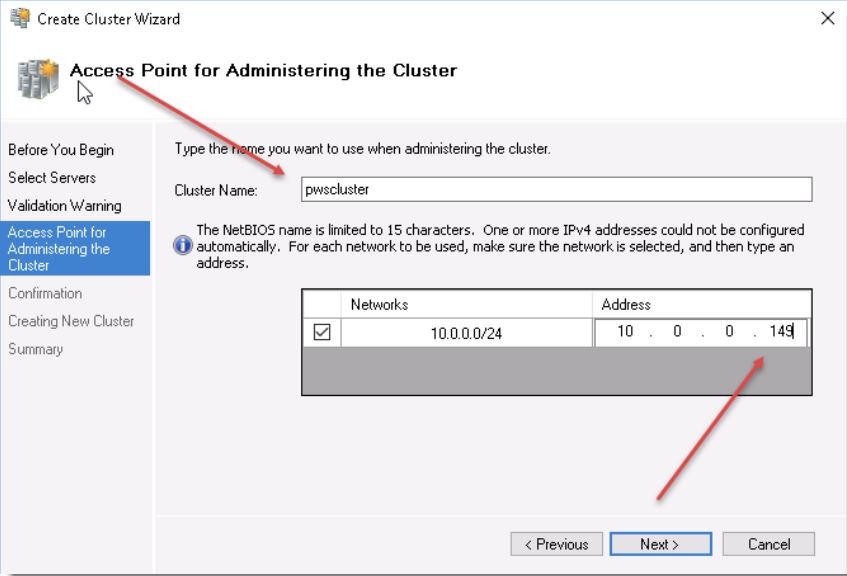Select the Validation Warning step
This screenshot has height=576, width=847.
point(64,206)
